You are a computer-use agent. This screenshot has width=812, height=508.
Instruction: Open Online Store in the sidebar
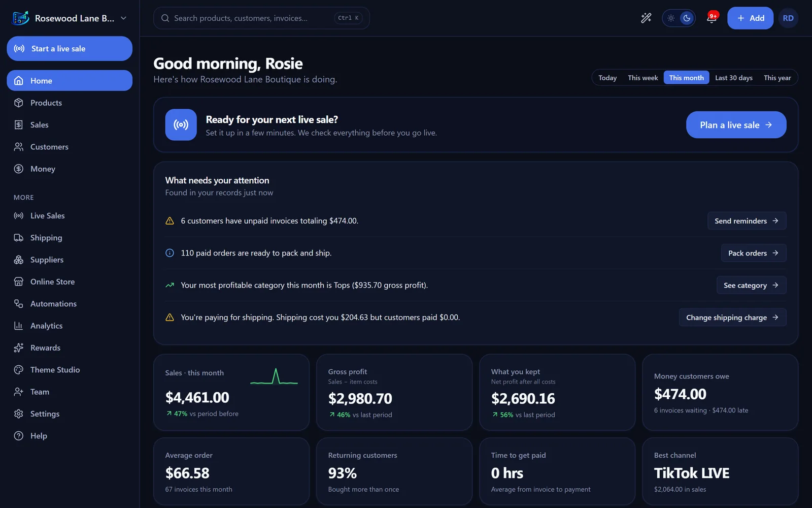click(x=70, y=282)
